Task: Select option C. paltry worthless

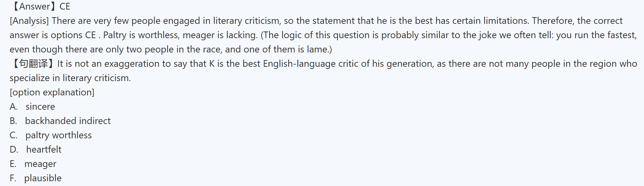Action: (x=58, y=135)
